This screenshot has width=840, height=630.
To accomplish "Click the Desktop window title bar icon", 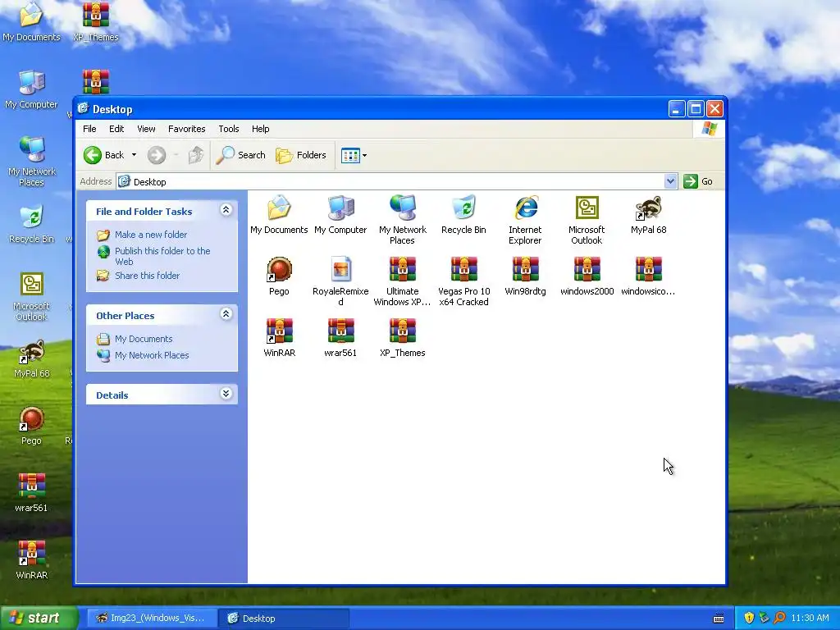I will [83, 109].
